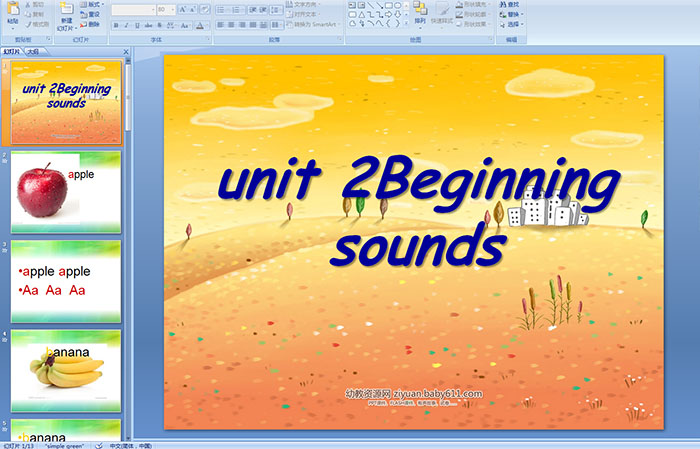Select the Rectangle shape
700x449 pixels.
click(389, 5)
